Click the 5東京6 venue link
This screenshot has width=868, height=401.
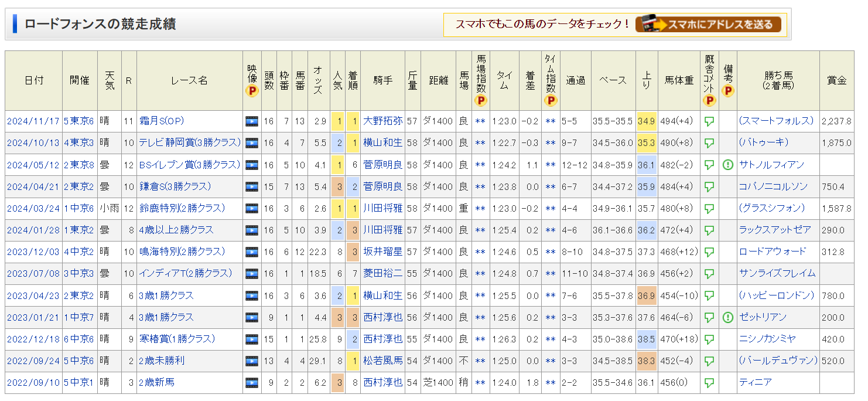[x=79, y=121]
